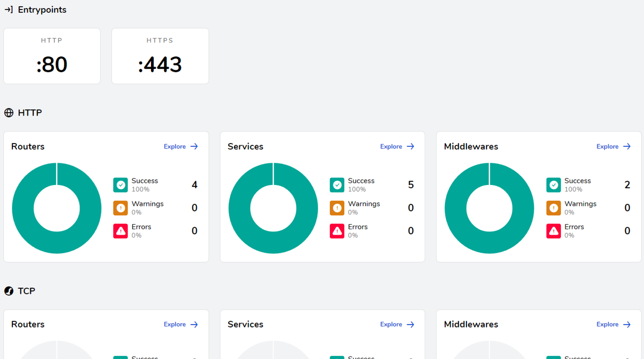Explore the TCP Routers card
This screenshot has width=644, height=359.
click(180, 324)
